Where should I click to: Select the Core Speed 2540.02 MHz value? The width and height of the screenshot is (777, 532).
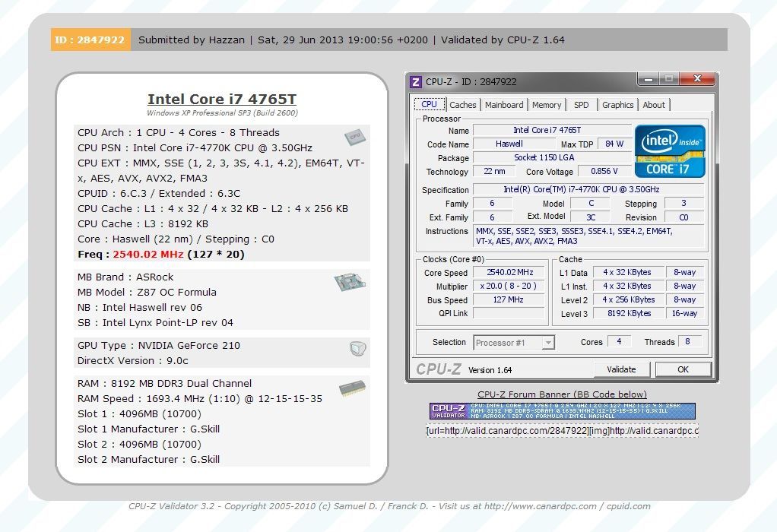[510, 272]
